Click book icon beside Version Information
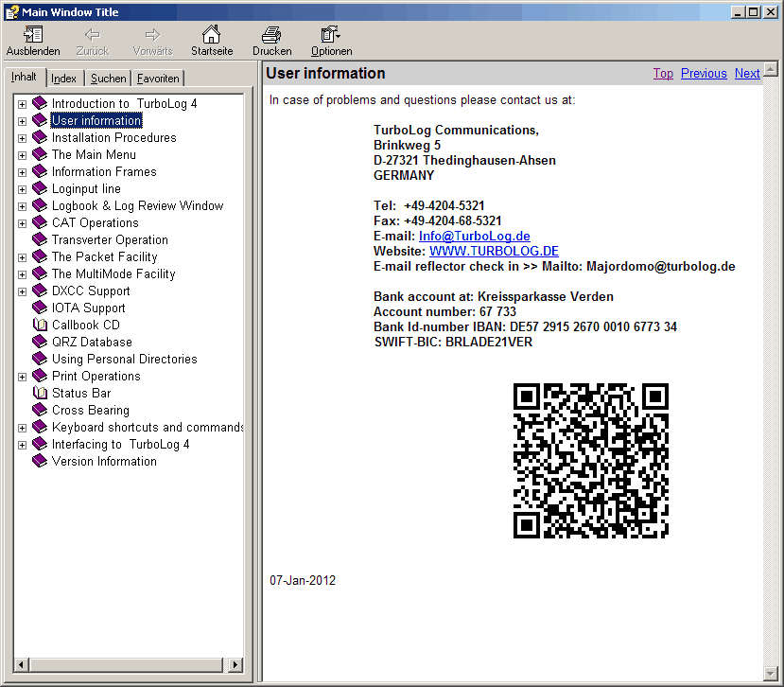 [40, 461]
